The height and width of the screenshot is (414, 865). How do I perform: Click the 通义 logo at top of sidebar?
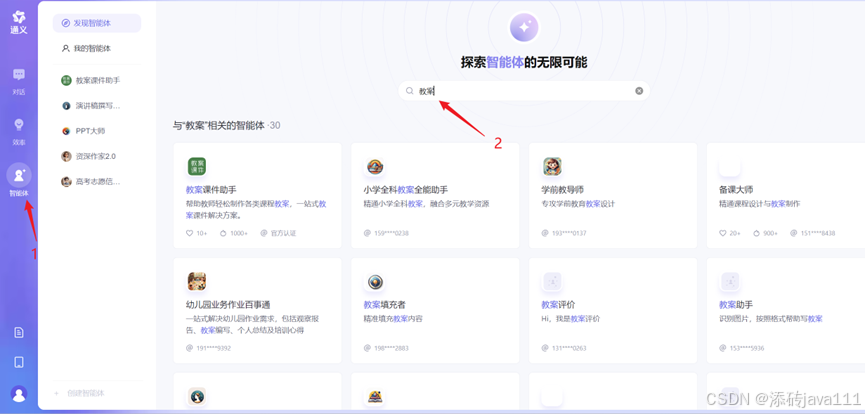[19, 22]
